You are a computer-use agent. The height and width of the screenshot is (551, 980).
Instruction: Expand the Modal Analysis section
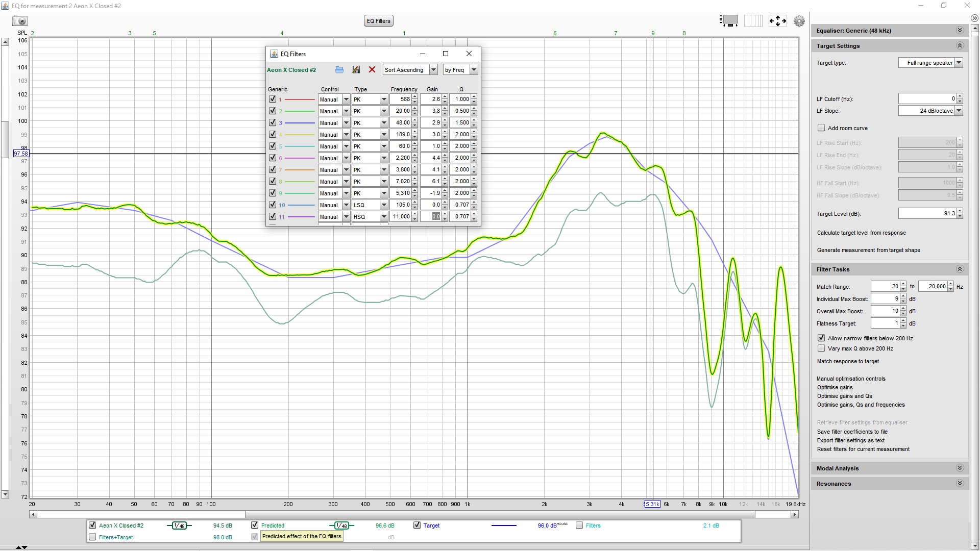point(960,468)
